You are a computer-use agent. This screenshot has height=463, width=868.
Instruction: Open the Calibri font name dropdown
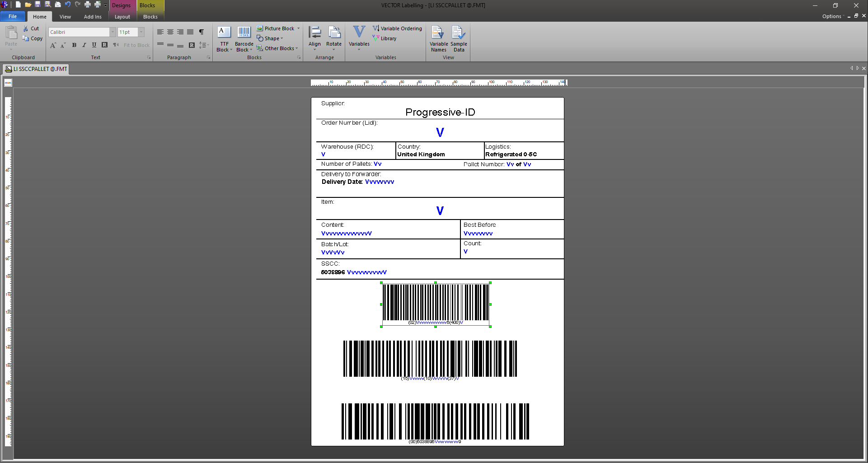coord(113,32)
